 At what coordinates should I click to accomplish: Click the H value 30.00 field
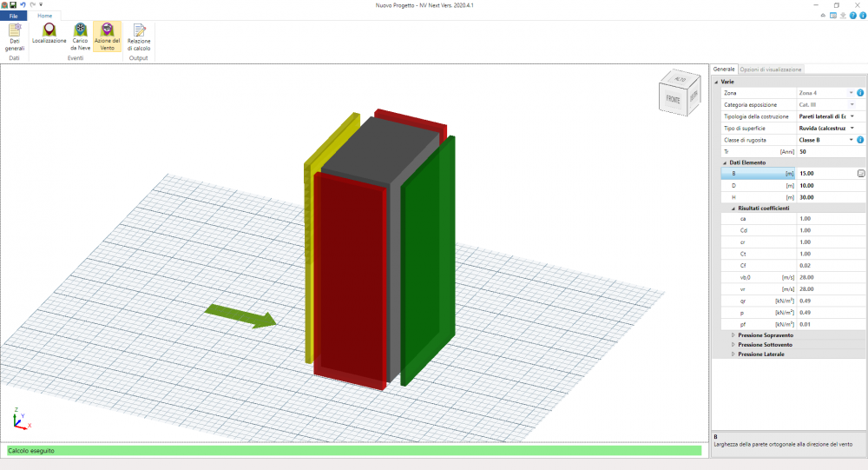[831, 197]
